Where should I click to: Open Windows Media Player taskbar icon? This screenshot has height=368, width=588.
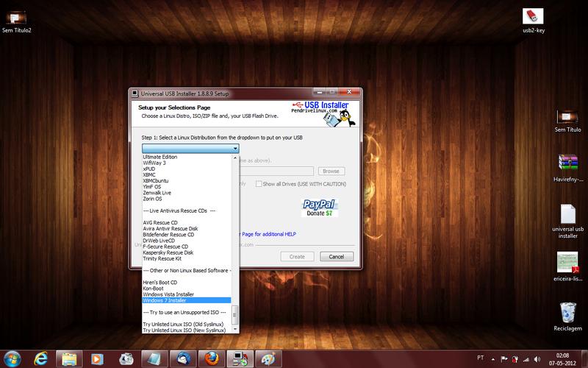(97, 359)
